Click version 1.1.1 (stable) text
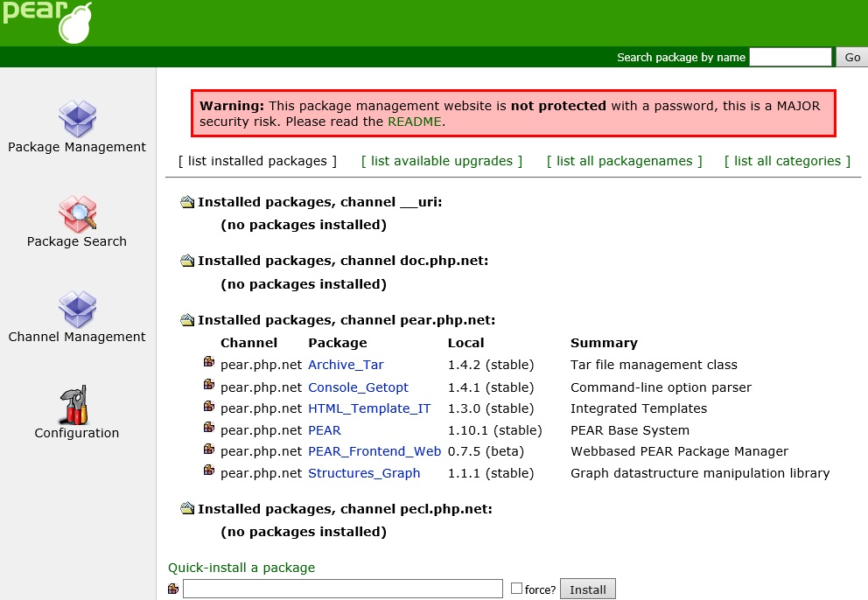 tap(491, 473)
